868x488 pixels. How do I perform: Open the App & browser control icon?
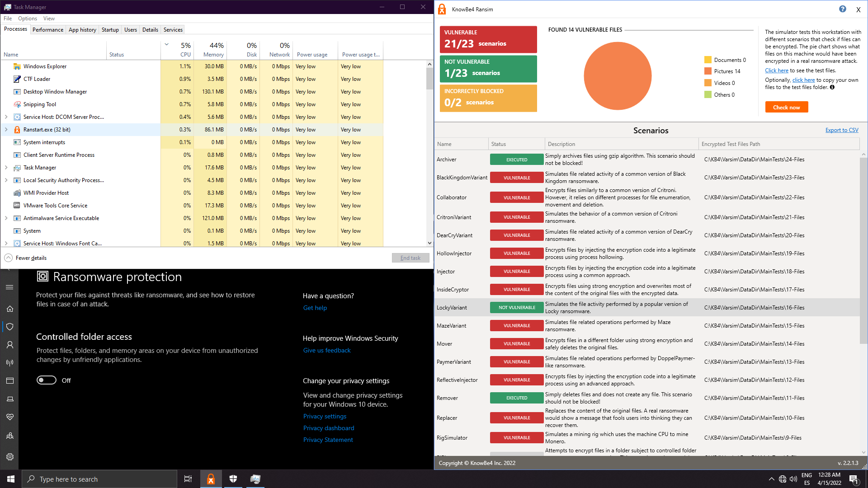(x=10, y=381)
